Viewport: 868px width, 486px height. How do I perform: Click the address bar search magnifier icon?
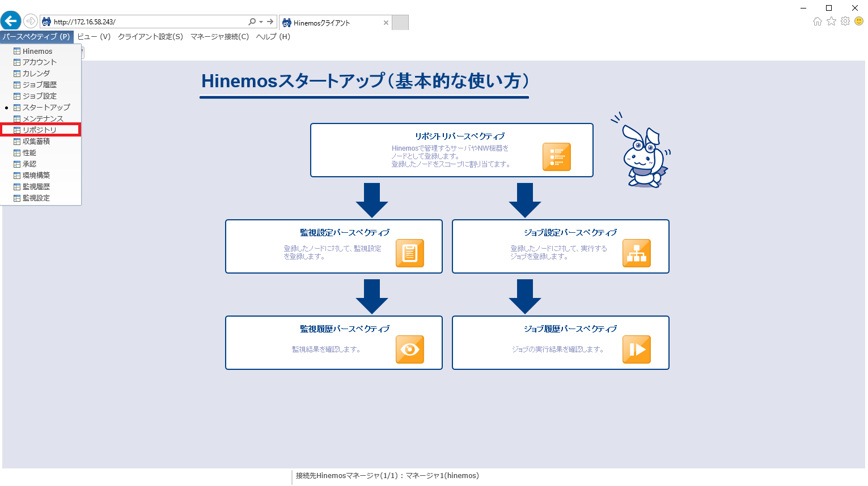(x=252, y=22)
